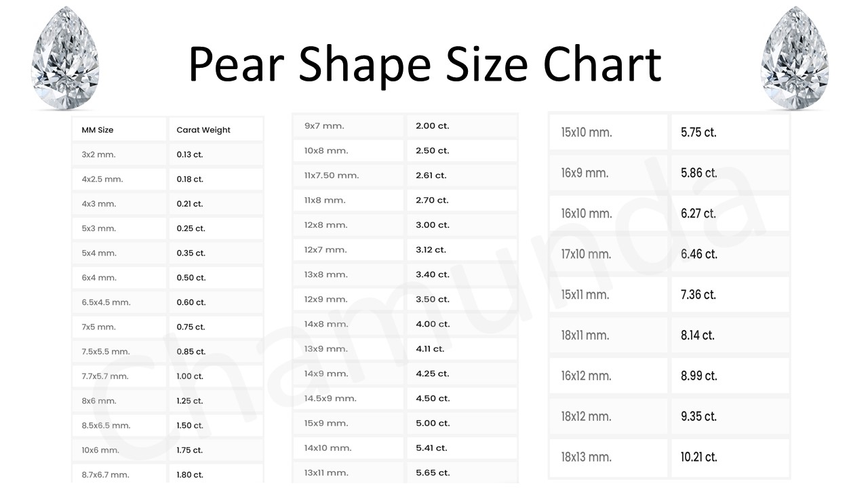Click the "1.00 ct." carat cell
The width and height of the screenshot is (868, 488).
tap(191, 376)
